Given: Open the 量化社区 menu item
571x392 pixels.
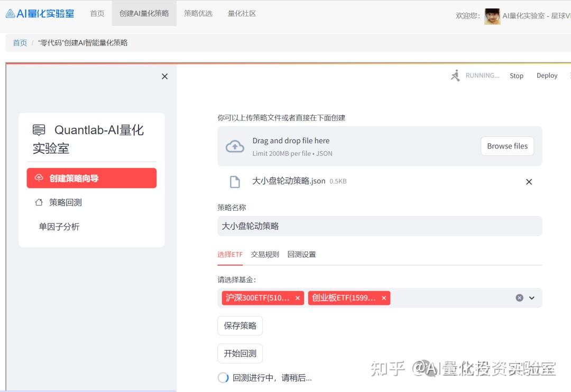Looking at the screenshot, I should click(x=242, y=14).
